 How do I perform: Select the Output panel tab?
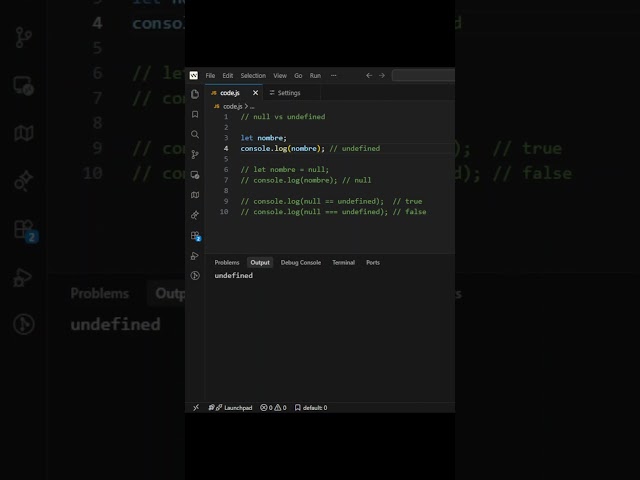(260, 262)
